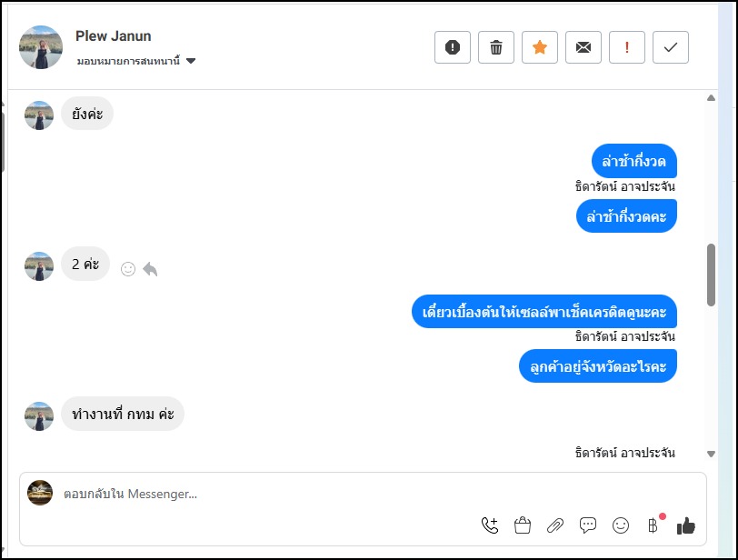Click the baht payment icon
Screen dimensions: 738x560
click(653, 525)
